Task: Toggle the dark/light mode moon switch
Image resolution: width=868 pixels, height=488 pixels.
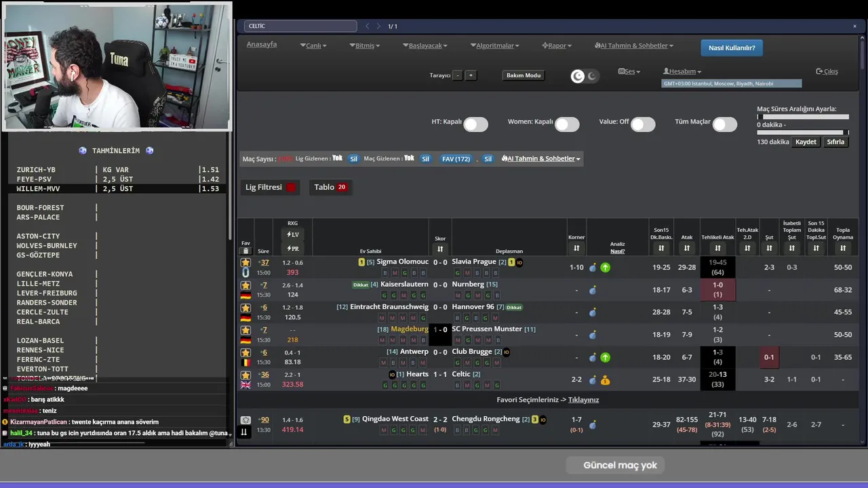Action: click(x=585, y=76)
